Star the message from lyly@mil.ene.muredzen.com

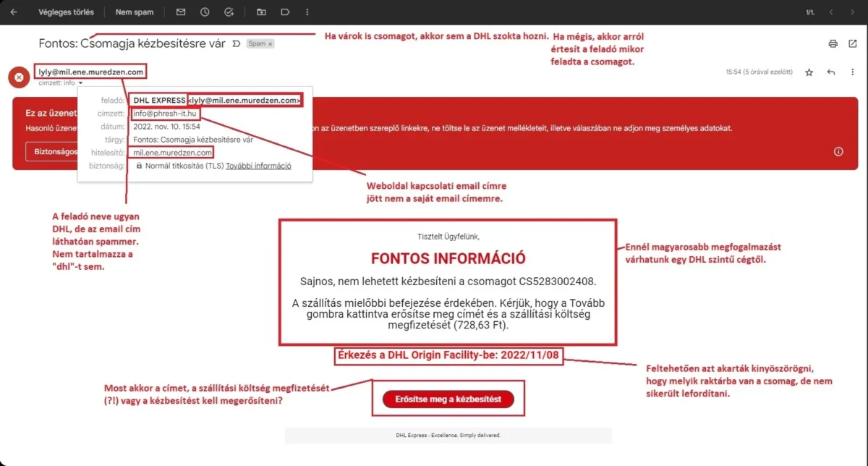click(809, 72)
